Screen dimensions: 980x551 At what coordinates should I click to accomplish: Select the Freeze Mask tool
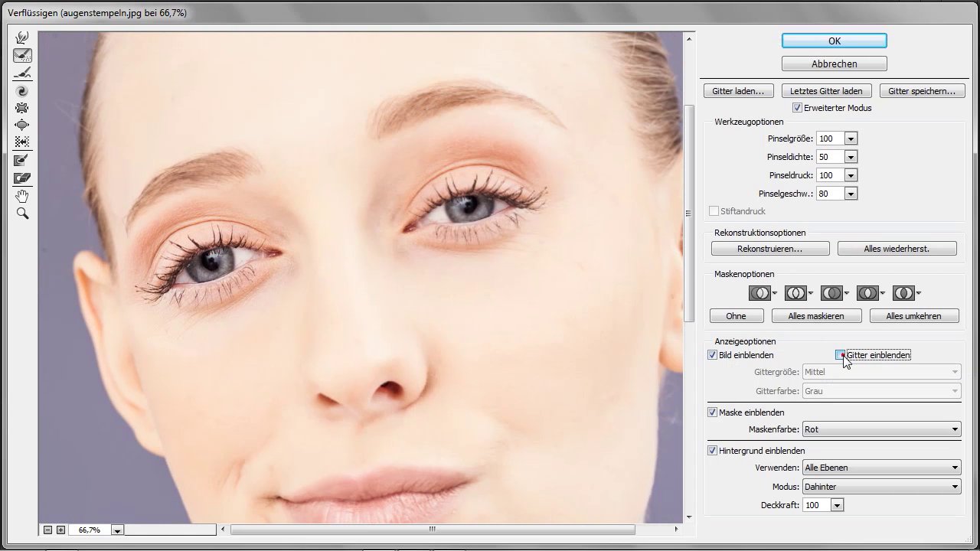click(x=22, y=160)
